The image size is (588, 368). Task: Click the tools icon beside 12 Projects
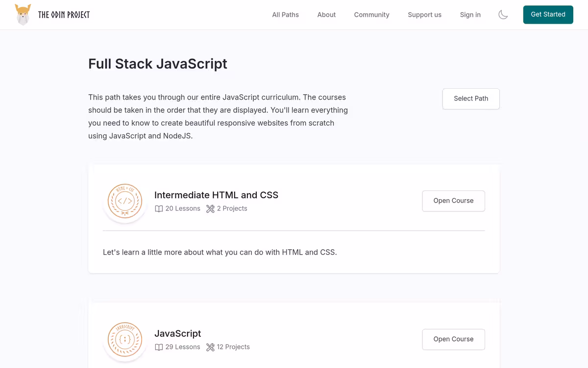[210, 347]
